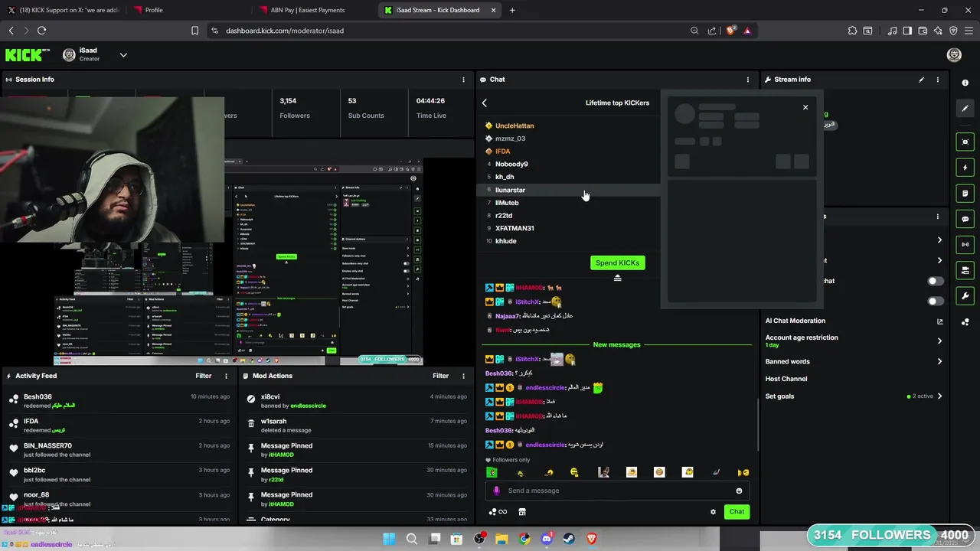Image resolution: width=980 pixels, height=551 pixels.
Task: Open chat settings gear icon
Action: coord(713,512)
